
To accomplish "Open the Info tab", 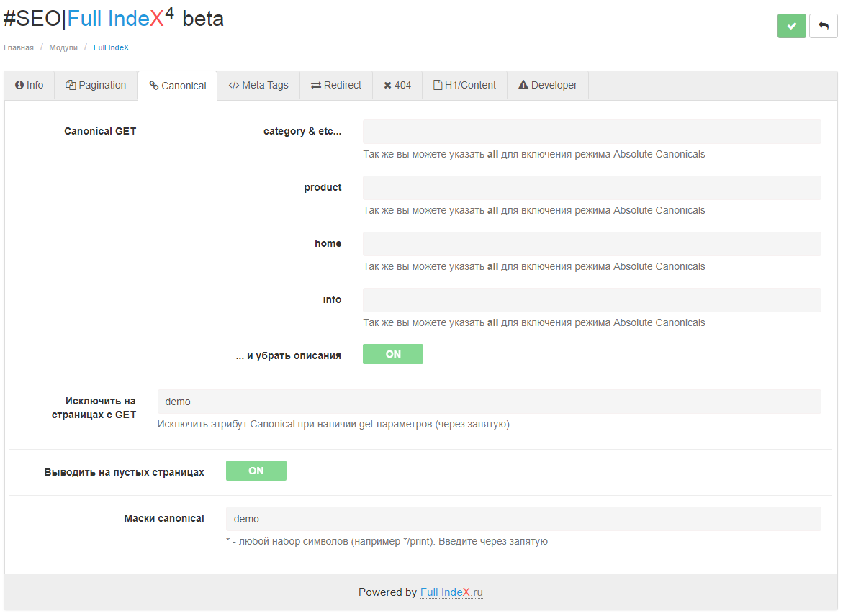I will pyautogui.click(x=30, y=85).
